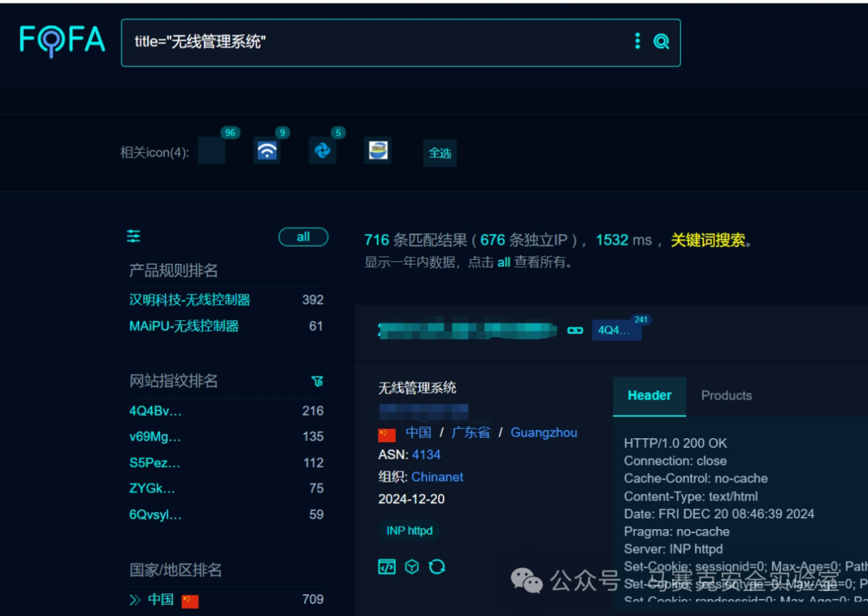868x616 pixels.
Task: Filter by MAiPU-无线控制器 product rule
Action: coord(184,326)
